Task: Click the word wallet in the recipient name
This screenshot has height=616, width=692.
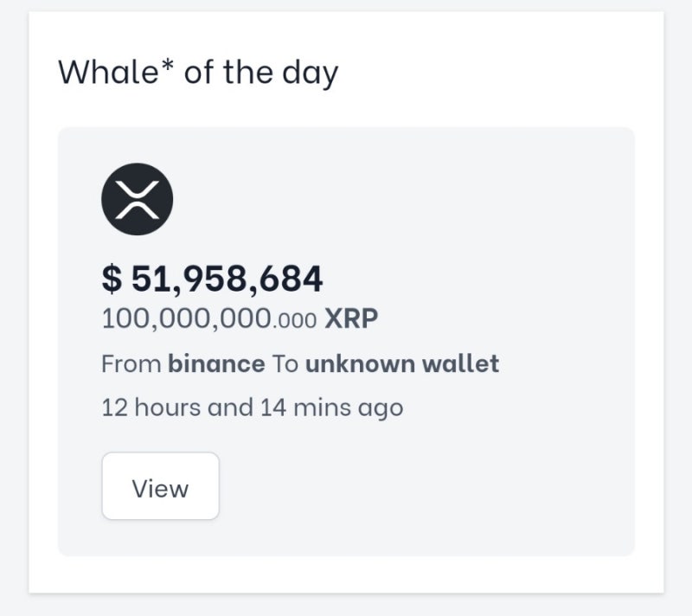Action: click(x=461, y=363)
